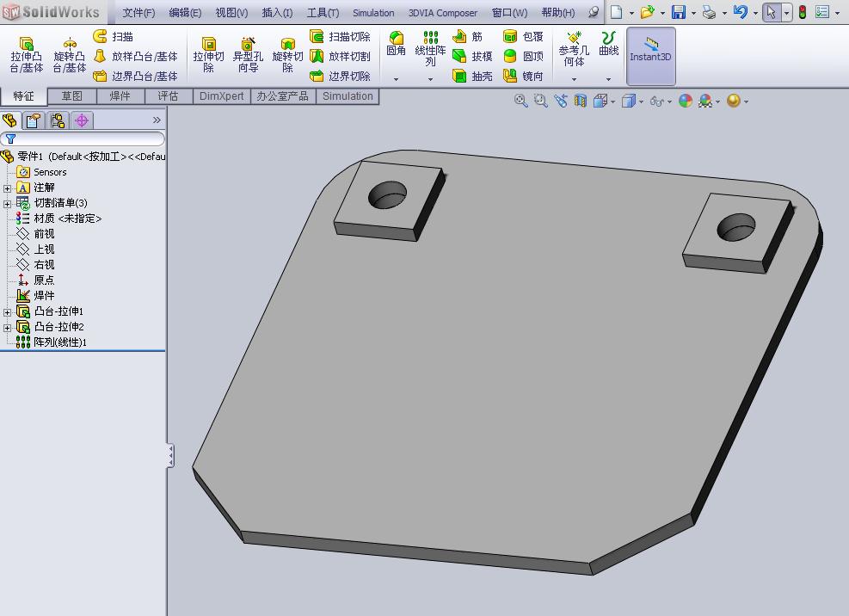Click the Zoom to Area icon

point(540,101)
